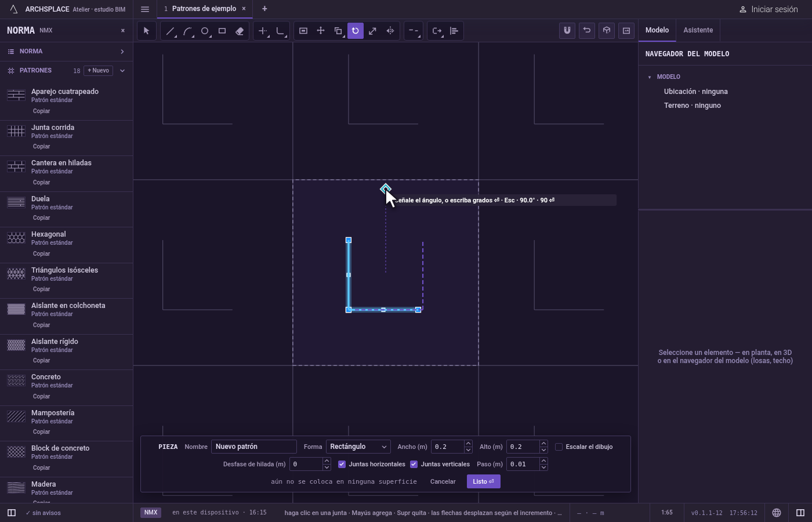Open the Forma Rectángulo dropdown
Image resolution: width=812 pixels, height=522 pixels.
click(358, 447)
